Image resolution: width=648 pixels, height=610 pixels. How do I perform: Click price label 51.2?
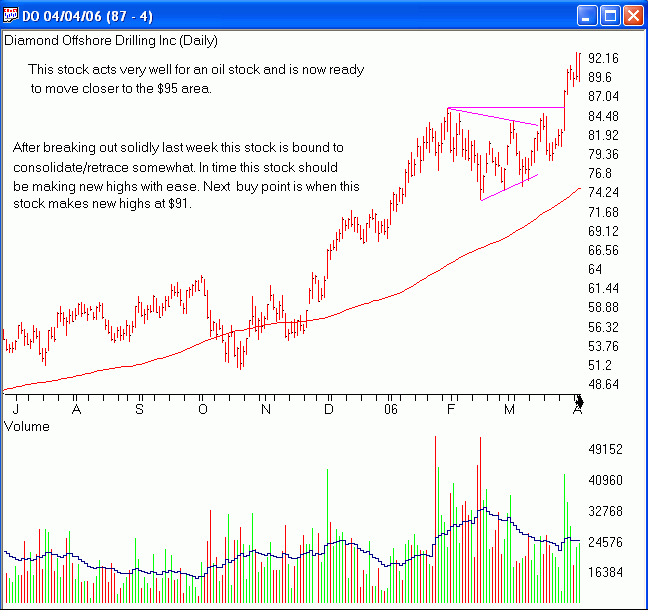click(599, 365)
